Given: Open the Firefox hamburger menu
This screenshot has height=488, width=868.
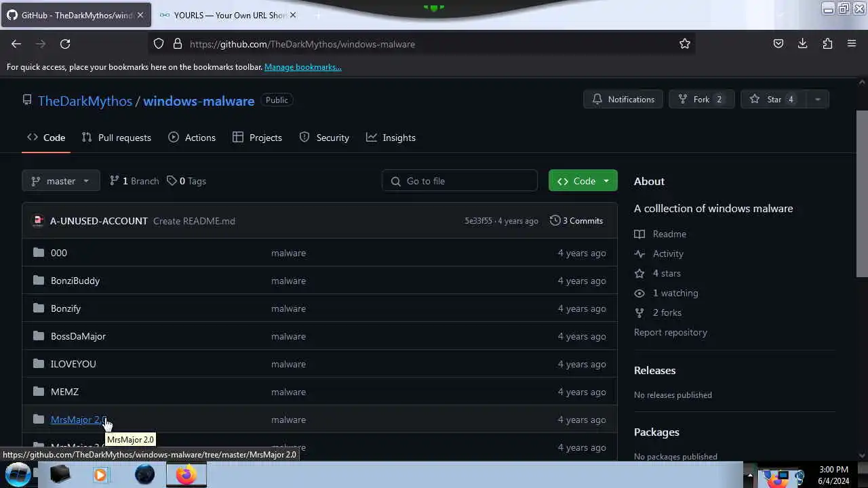Looking at the screenshot, I should (x=852, y=44).
